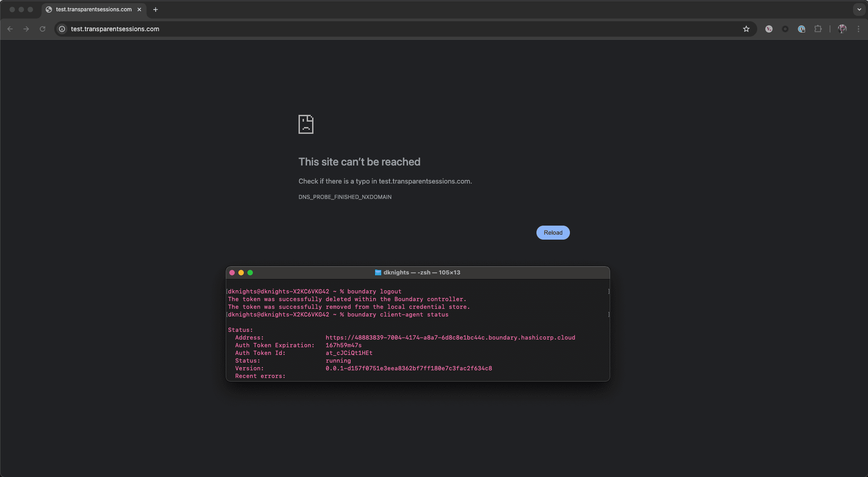Open the Chrome profile avatar
This screenshot has width=868, height=477.
click(842, 29)
